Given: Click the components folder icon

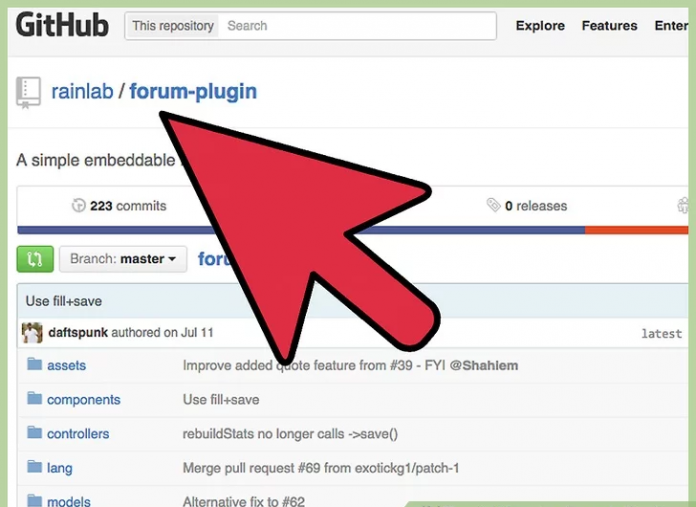Looking at the screenshot, I should coord(34,399).
